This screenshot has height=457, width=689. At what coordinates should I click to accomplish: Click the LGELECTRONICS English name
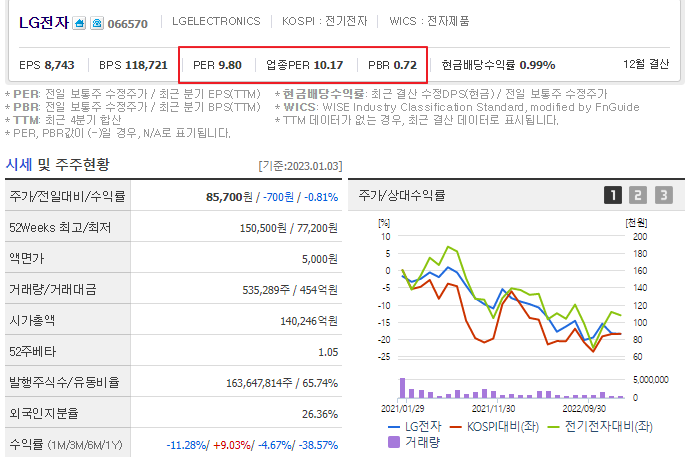tap(216, 21)
